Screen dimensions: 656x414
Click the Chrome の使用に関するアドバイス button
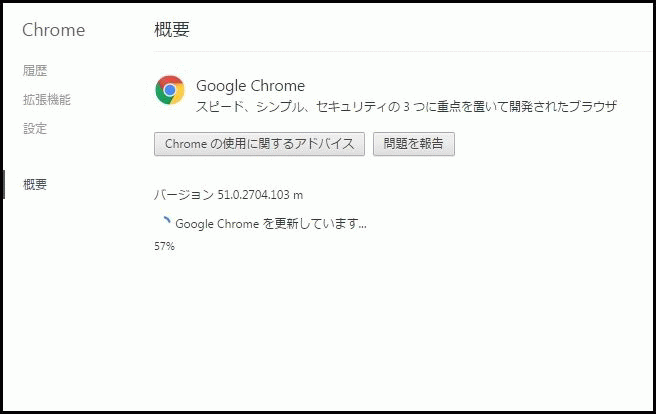tap(259, 144)
